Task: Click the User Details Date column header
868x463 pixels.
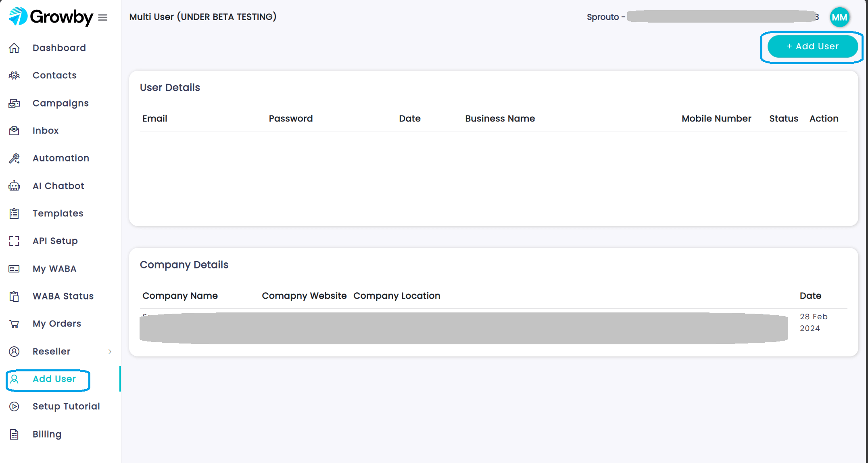Action: 410,119
